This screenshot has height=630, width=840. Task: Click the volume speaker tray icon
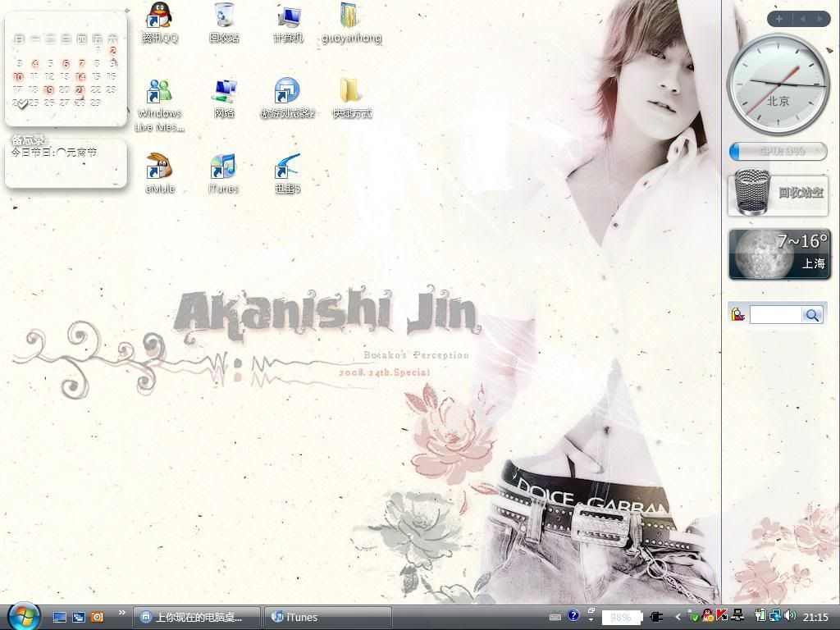point(790,616)
